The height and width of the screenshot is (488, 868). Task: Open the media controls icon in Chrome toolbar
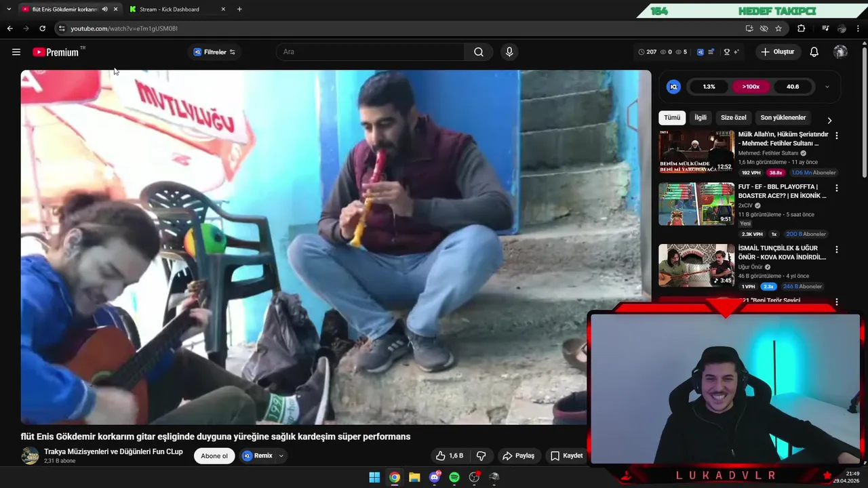click(825, 28)
